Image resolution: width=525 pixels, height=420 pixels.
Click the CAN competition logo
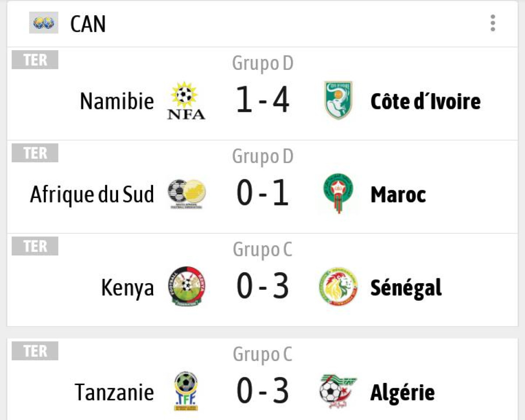[44, 24]
